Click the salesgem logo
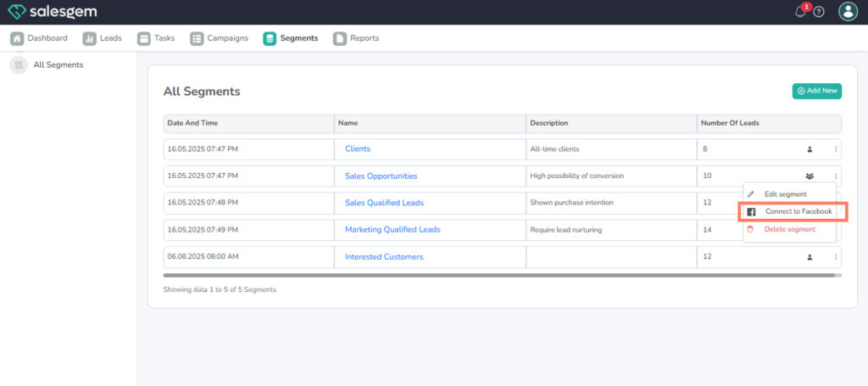 click(x=52, y=12)
